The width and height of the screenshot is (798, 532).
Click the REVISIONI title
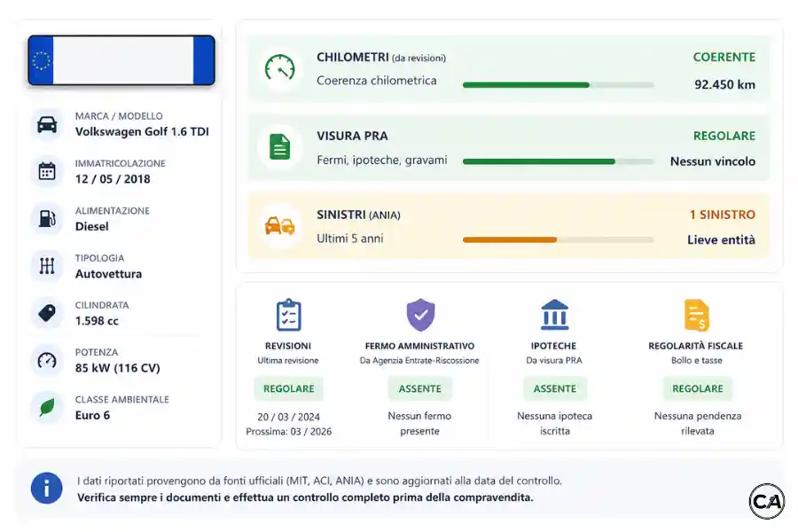click(288, 346)
